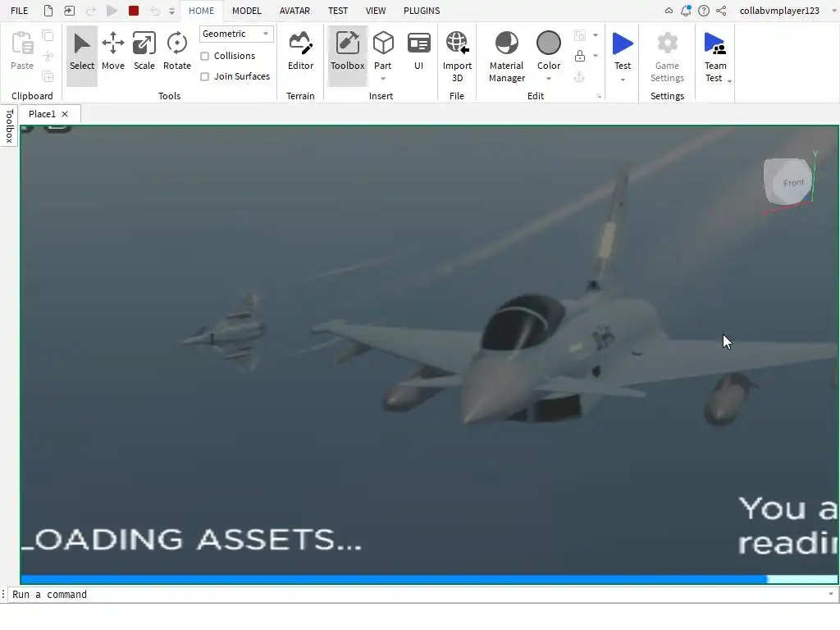Expand the Color dropdown arrow

(549, 79)
